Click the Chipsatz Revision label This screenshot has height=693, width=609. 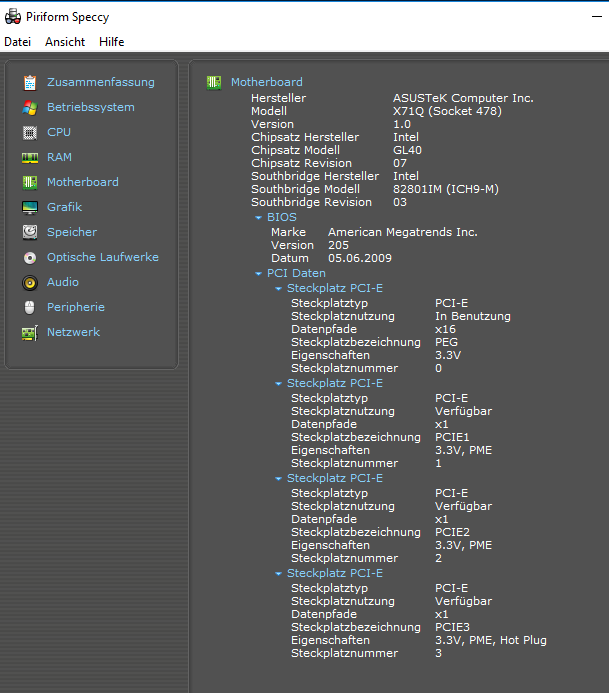[301, 163]
